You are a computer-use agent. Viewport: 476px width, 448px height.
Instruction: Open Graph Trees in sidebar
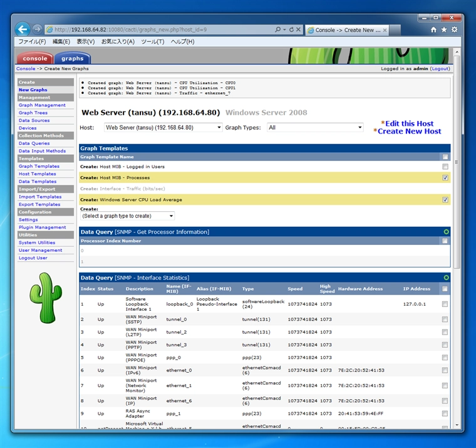[x=33, y=113]
